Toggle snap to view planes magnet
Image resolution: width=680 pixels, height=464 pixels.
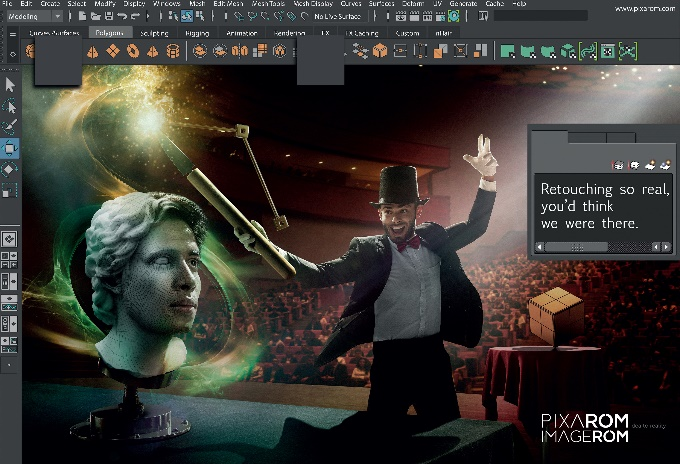[x=291, y=16]
